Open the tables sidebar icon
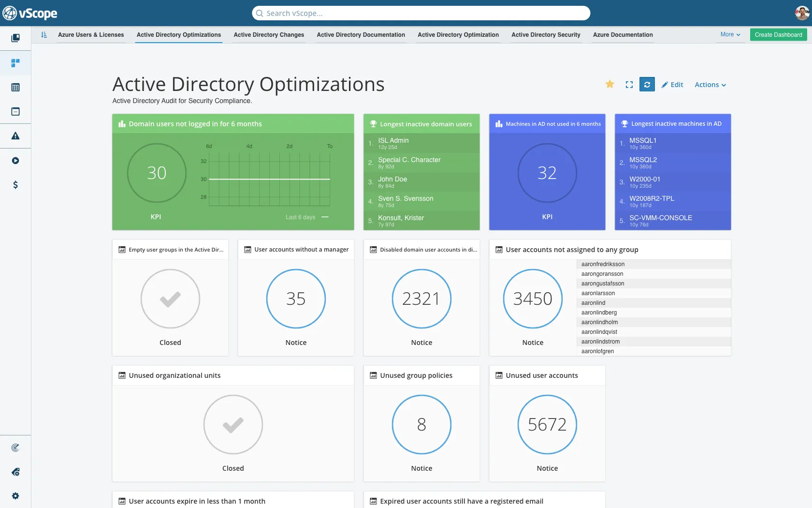The width and height of the screenshot is (812, 508). pyautogui.click(x=15, y=88)
